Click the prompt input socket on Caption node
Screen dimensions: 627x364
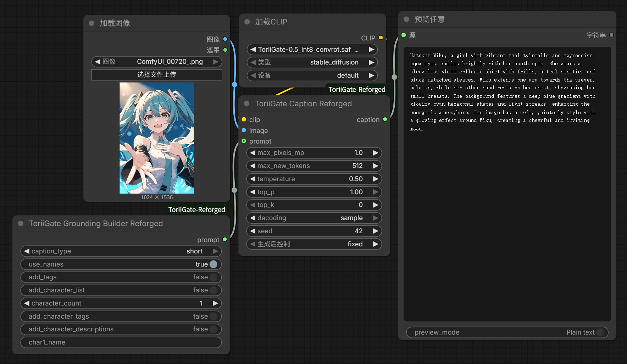(244, 141)
